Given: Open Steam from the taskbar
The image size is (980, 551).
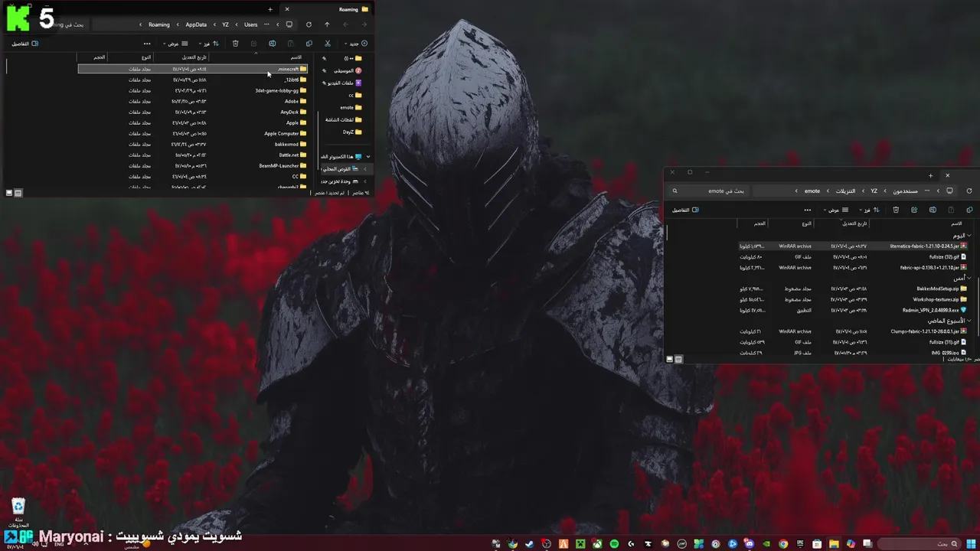Looking at the screenshot, I should pyautogui.click(x=529, y=543).
